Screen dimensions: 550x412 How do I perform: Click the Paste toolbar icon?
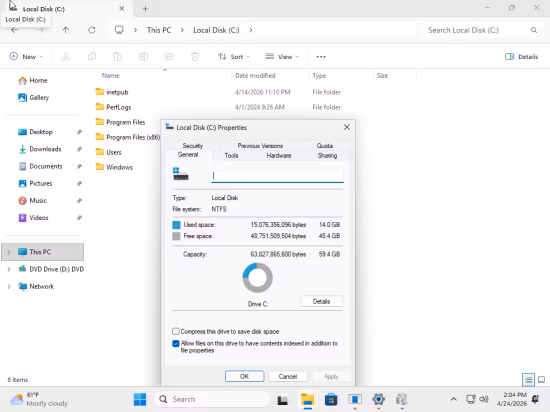118,56
